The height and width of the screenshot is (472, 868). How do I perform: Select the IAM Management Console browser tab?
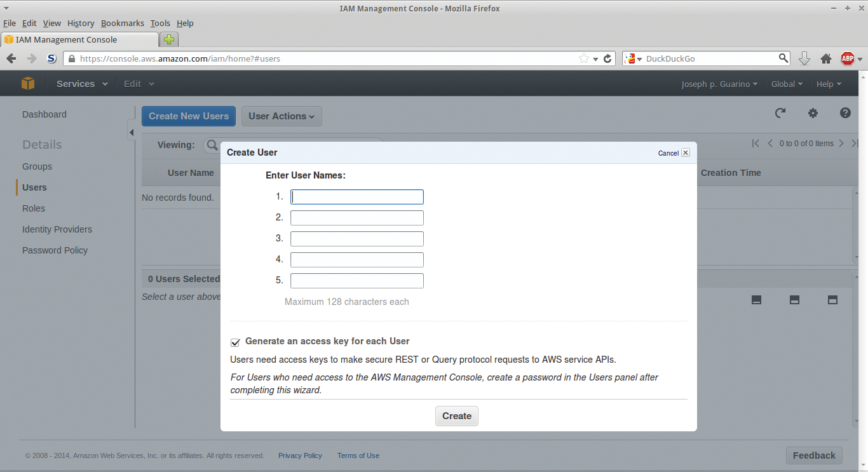76,39
